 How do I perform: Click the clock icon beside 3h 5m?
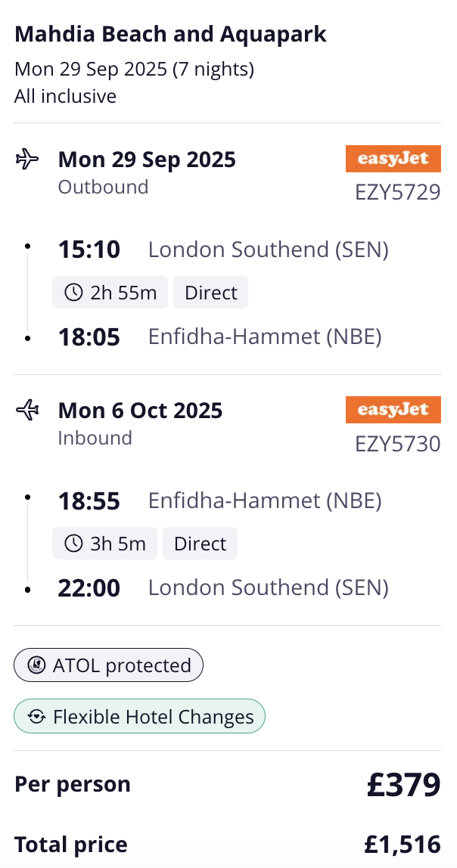[x=73, y=544]
